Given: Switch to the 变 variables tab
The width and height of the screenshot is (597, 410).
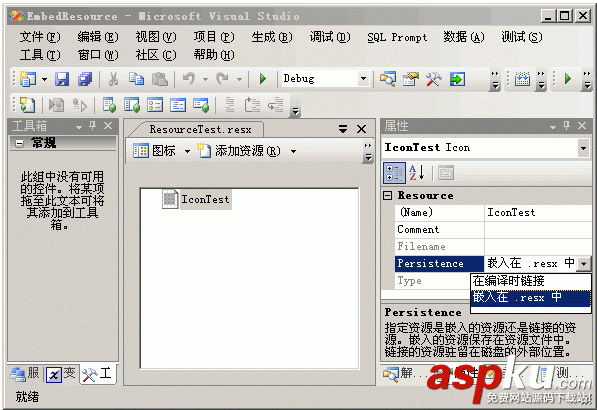Looking at the screenshot, I should pos(61,373).
